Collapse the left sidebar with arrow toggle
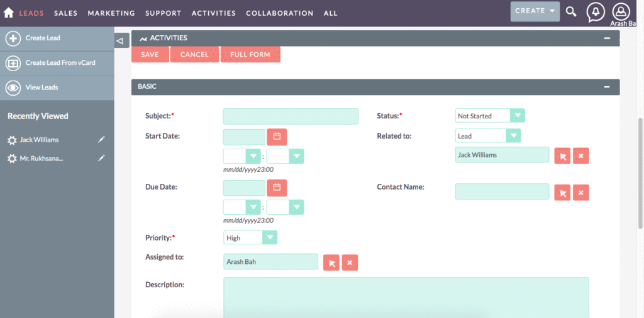This screenshot has width=644, height=318. [121, 40]
